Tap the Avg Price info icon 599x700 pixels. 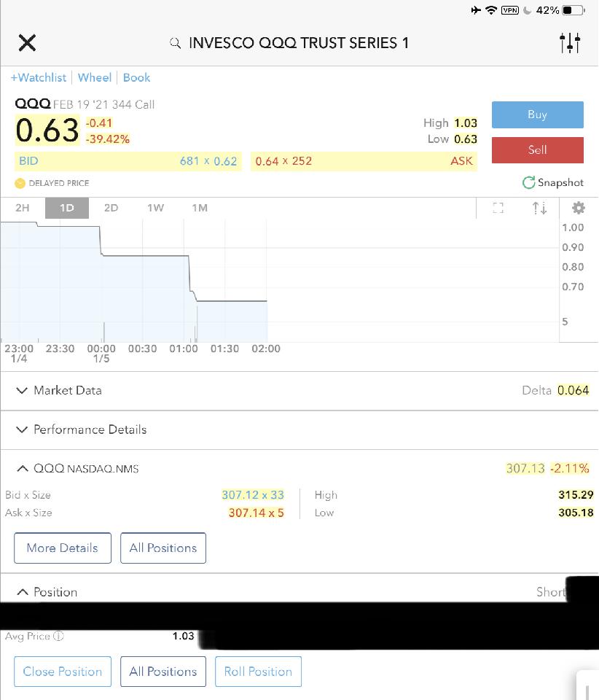coord(58,636)
